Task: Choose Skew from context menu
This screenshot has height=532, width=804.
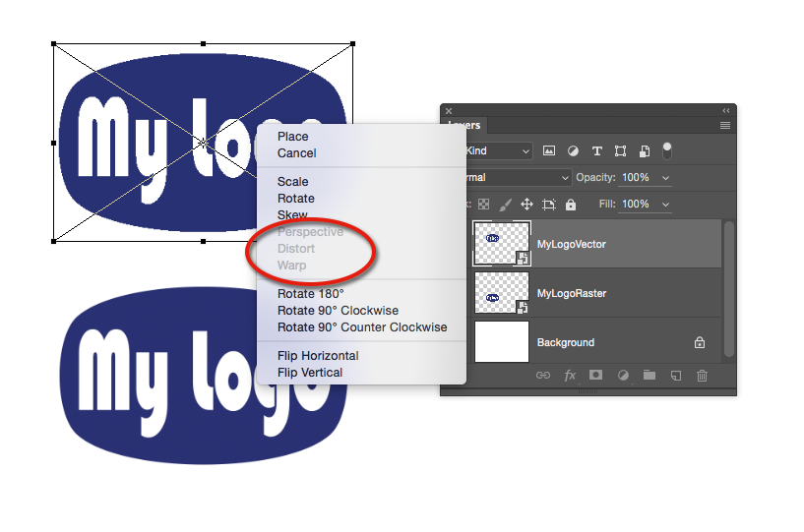Action: tap(292, 214)
